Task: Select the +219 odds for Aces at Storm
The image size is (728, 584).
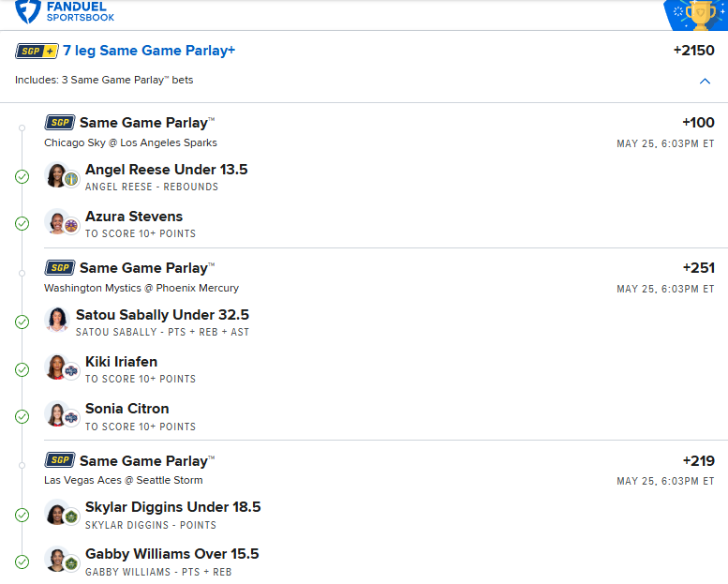Action: point(698,461)
